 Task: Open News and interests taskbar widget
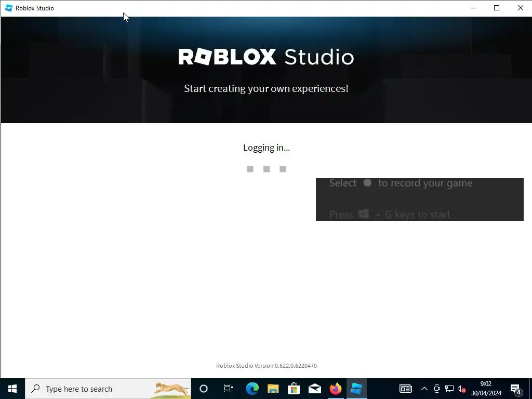(405, 389)
